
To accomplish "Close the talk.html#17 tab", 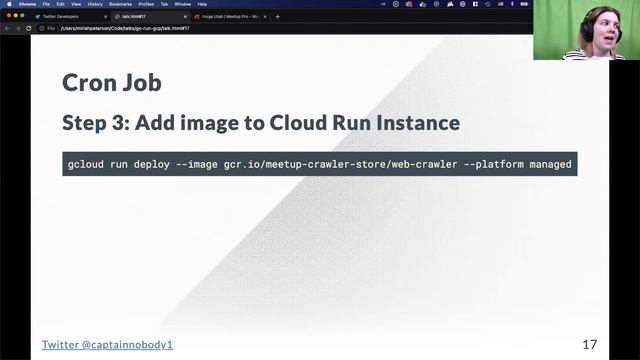I will pyautogui.click(x=185, y=17).
